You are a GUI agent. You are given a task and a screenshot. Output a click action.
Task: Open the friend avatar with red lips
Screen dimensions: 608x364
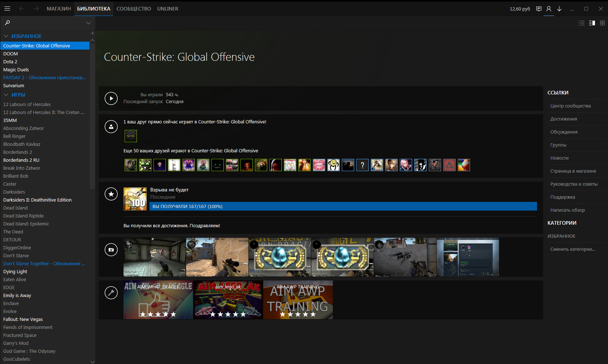pyautogui.click(x=319, y=165)
